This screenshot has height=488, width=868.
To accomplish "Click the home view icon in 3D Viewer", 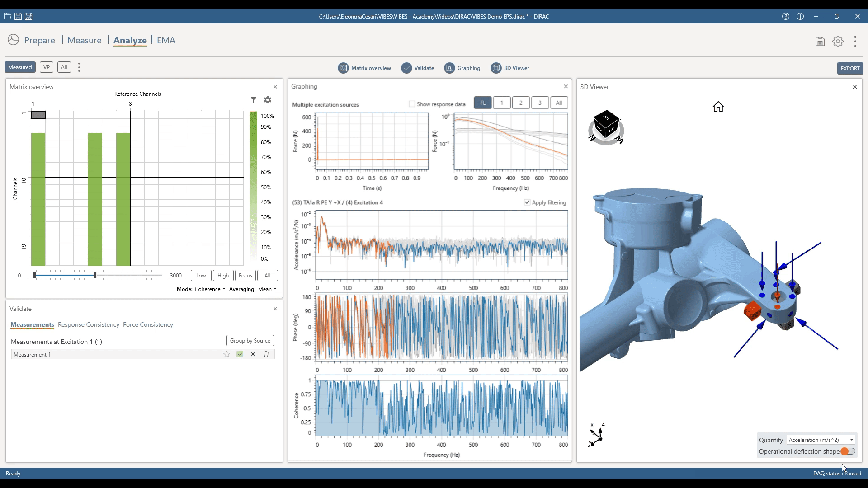I will click(x=718, y=107).
